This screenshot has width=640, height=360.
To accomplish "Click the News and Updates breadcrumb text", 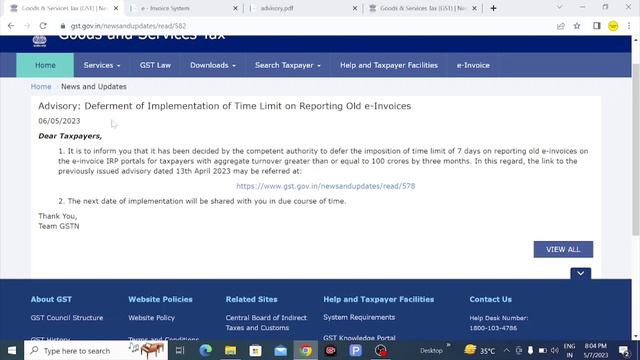I will [x=94, y=87].
